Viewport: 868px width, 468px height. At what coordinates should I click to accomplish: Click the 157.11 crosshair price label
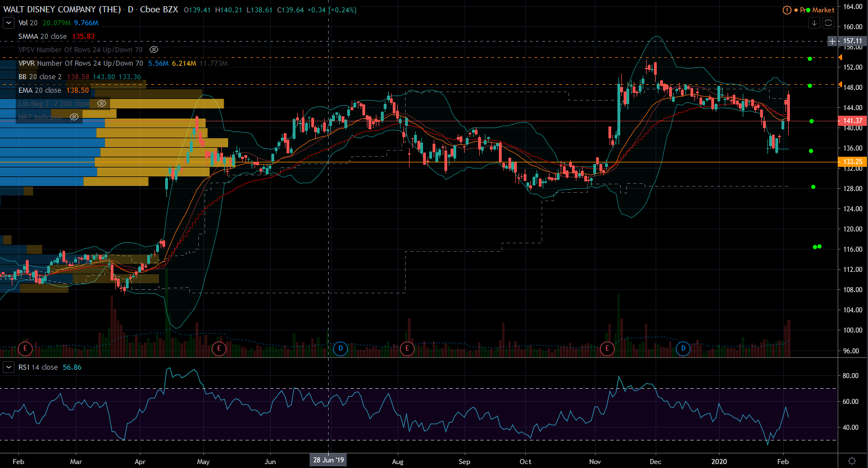tap(853, 41)
